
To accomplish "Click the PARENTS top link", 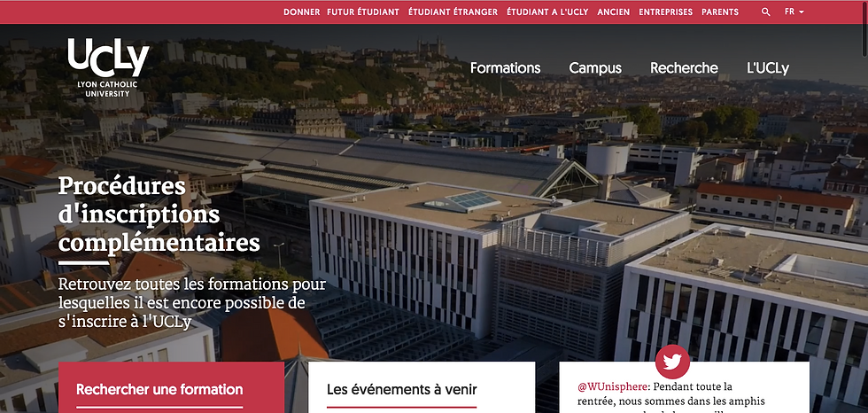I will coord(719,12).
